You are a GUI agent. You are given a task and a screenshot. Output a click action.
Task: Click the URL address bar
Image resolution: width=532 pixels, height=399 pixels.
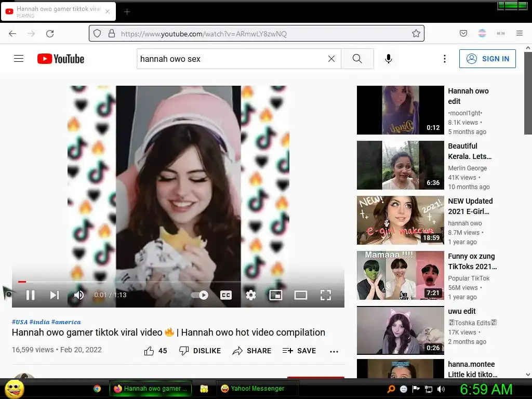point(257,34)
